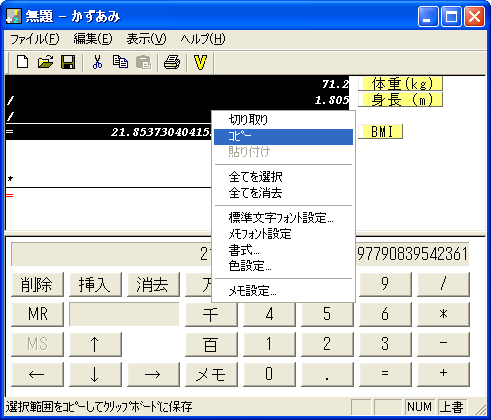491x420 pixels.
Task: Click the yellow V toolbar icon
Action: [x=200, y=62]
